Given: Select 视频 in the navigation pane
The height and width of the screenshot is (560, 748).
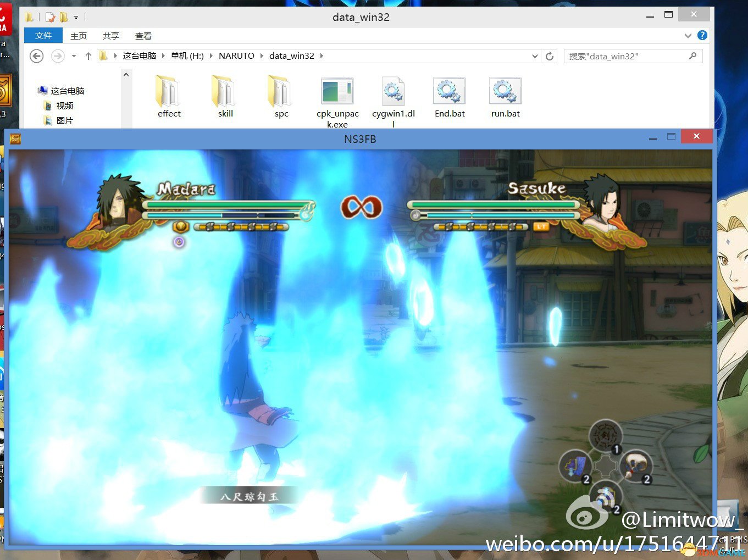Looking at the screenshot, I should 64,106.
